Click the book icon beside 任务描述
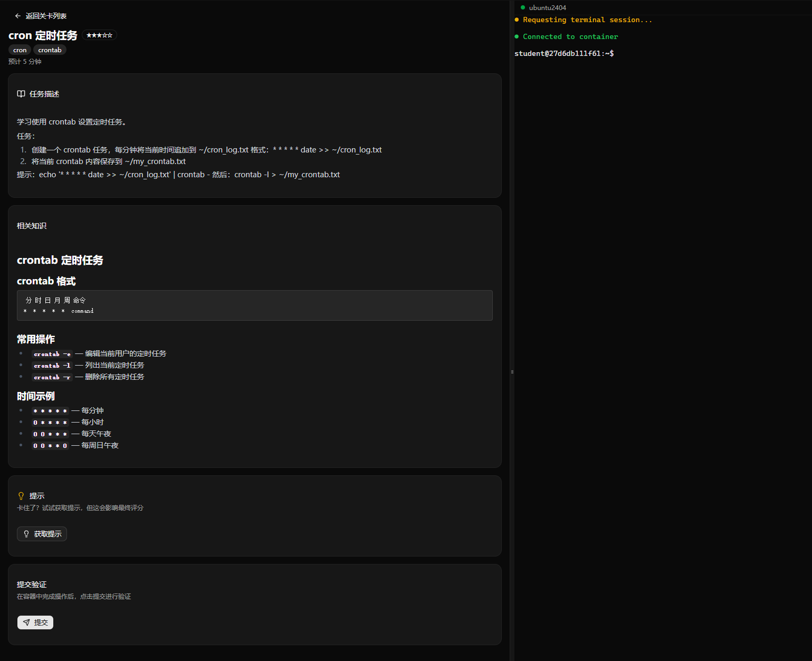The width and height of the screenshot is (812, 661). (21, 94)
